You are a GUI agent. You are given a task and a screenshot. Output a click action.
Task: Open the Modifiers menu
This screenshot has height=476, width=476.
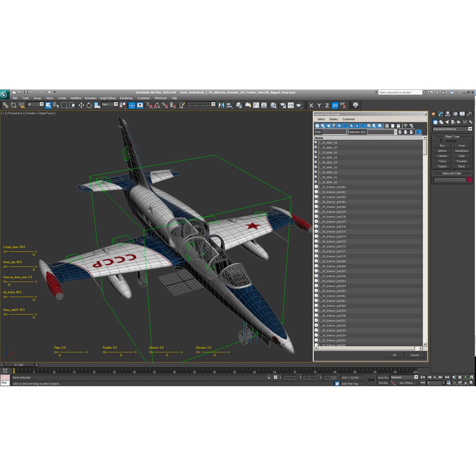point(76,98)
